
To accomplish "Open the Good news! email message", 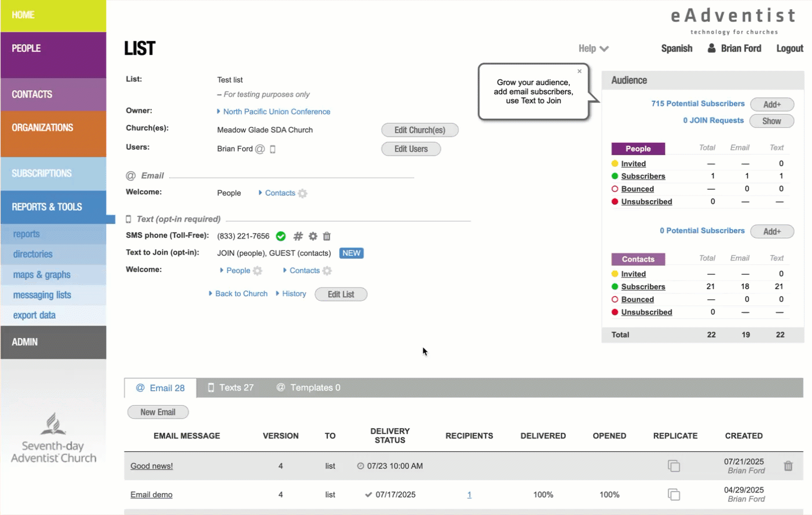I will 151,466.
